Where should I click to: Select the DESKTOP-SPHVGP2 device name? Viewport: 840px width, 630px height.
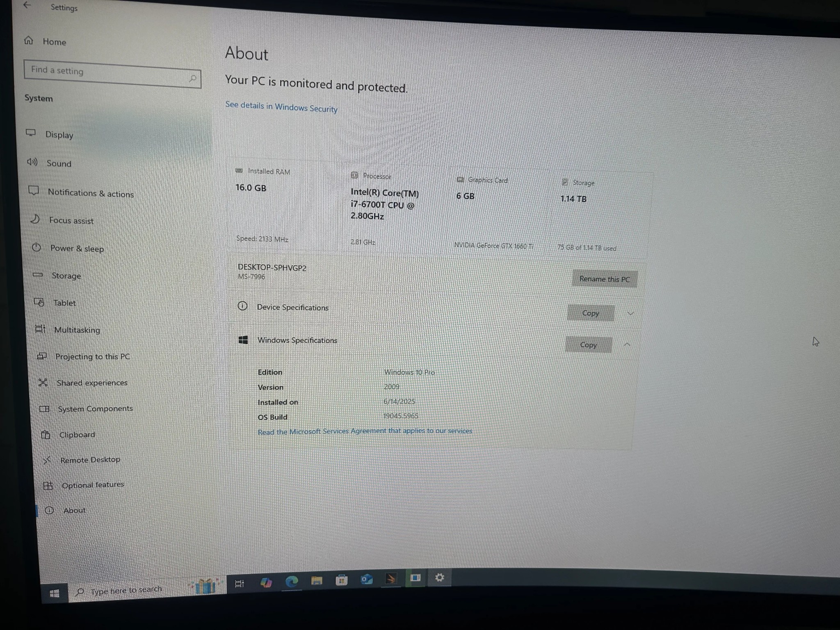point(272,268)
